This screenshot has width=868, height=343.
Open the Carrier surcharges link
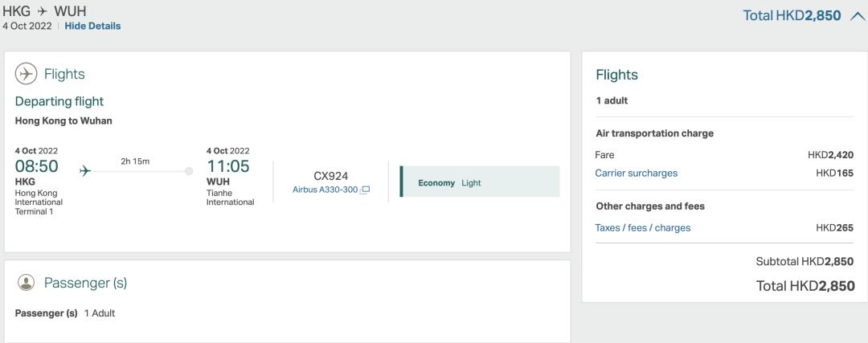[636, 173]
